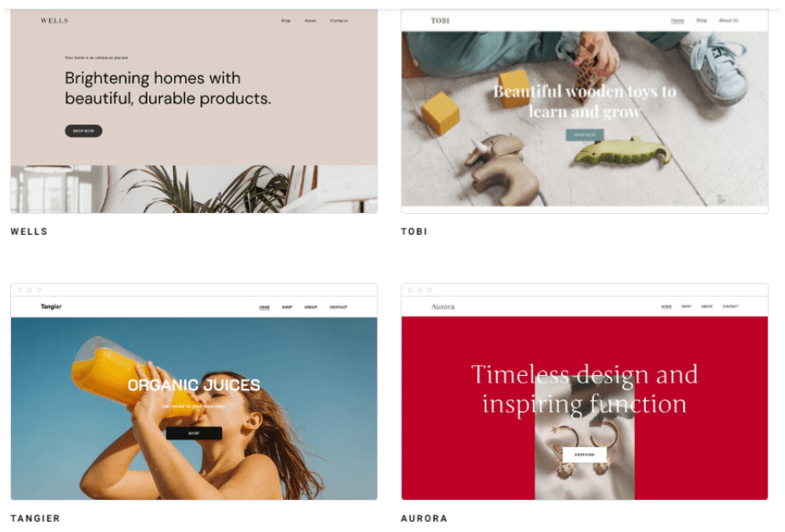Click the TANGIER template name label
The image size is (785, 532).
(x=35, y=518)
